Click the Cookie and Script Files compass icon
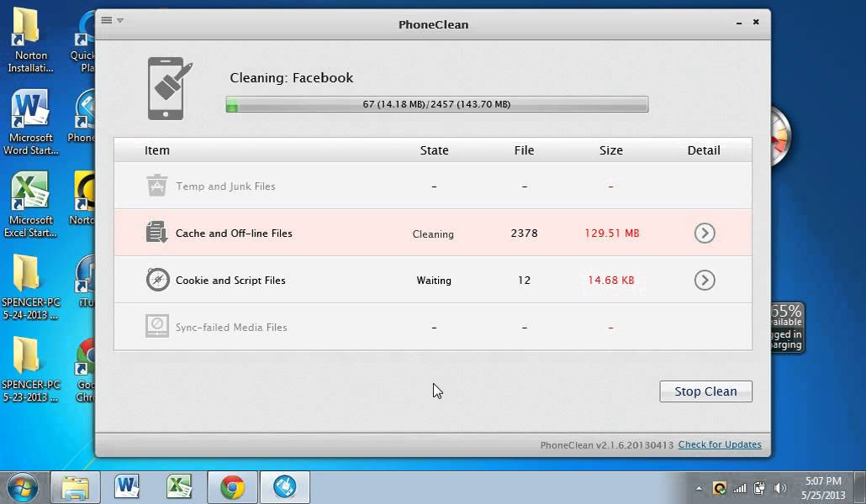 click(157, 280)
